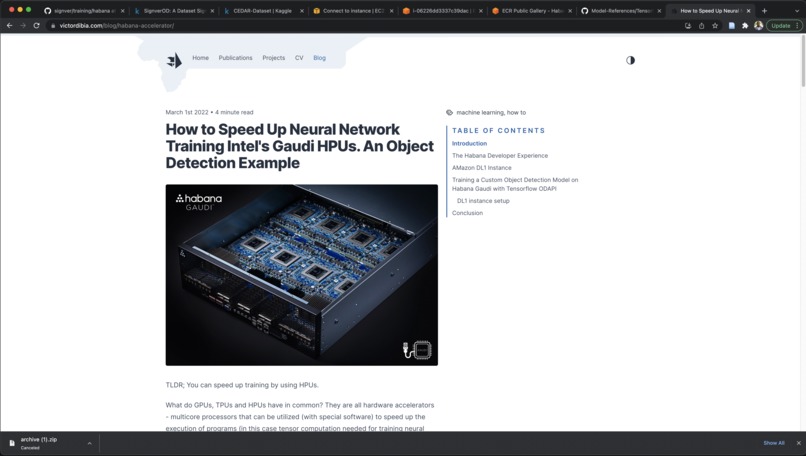Close the CEDAR-Dataset Kaggle tab
This screenshot has height=456, width=806.
point(302,10)
